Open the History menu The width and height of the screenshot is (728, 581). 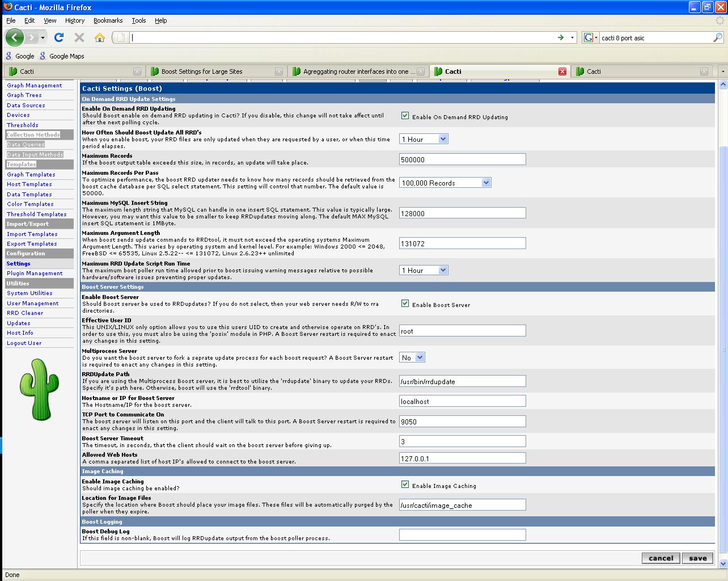(x=75, y=20)
